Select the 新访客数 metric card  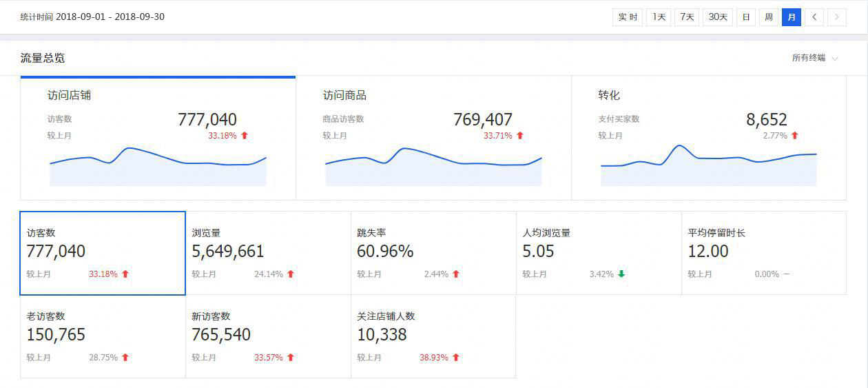click(x=268, y=336)
